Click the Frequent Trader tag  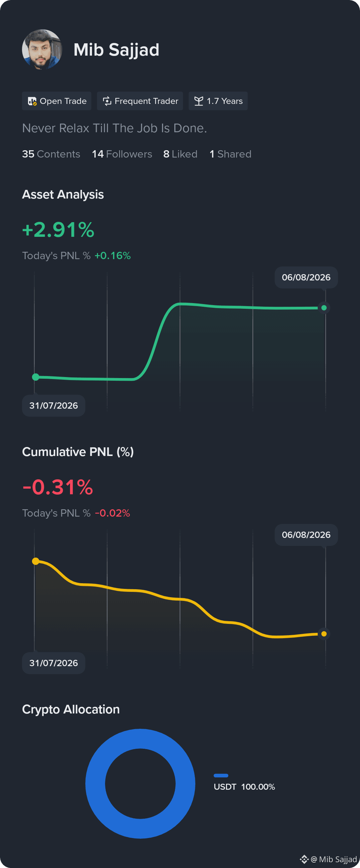pos(140,101)
